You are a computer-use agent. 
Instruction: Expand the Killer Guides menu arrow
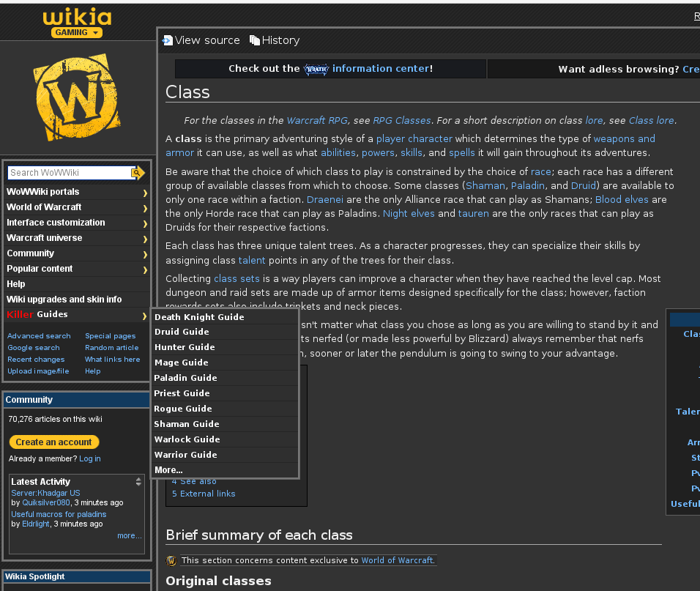[x=145, y=316]
